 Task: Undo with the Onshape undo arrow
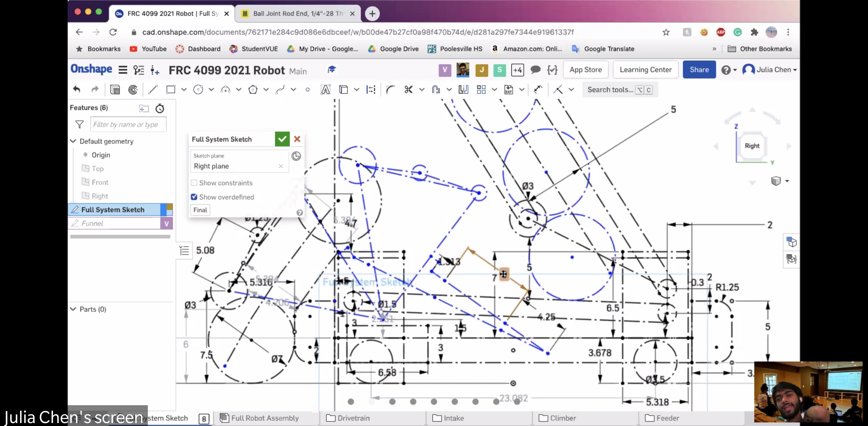pyautogui.click(x=77, y=89)
